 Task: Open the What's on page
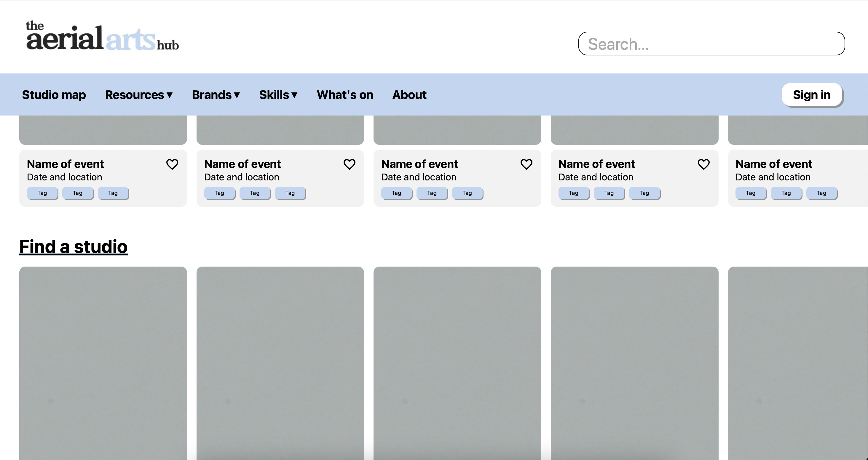tap(345, 94)
